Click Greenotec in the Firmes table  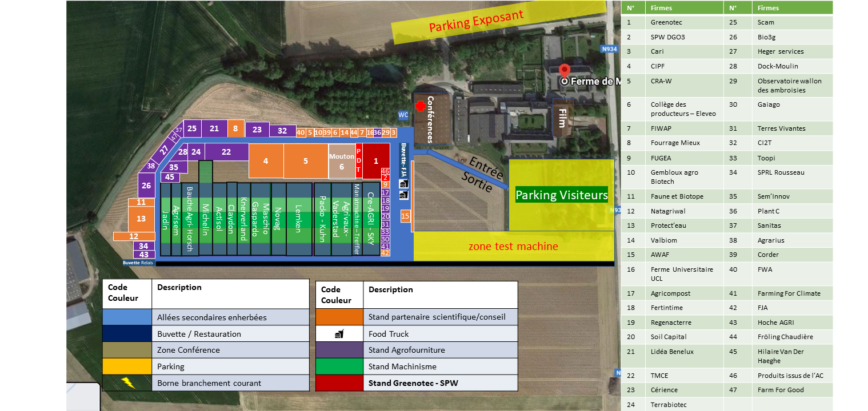(666, 22)
